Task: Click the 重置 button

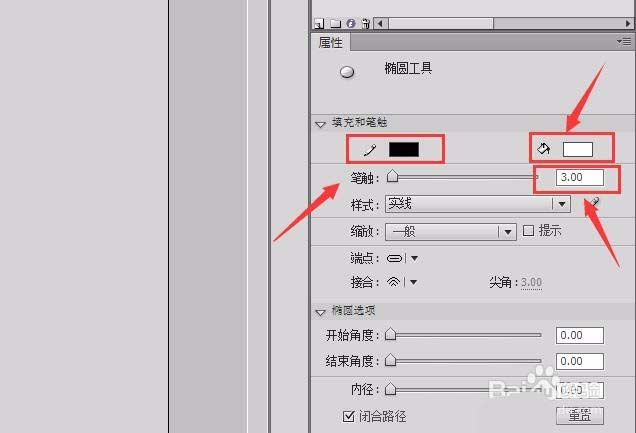Action: 580,416
